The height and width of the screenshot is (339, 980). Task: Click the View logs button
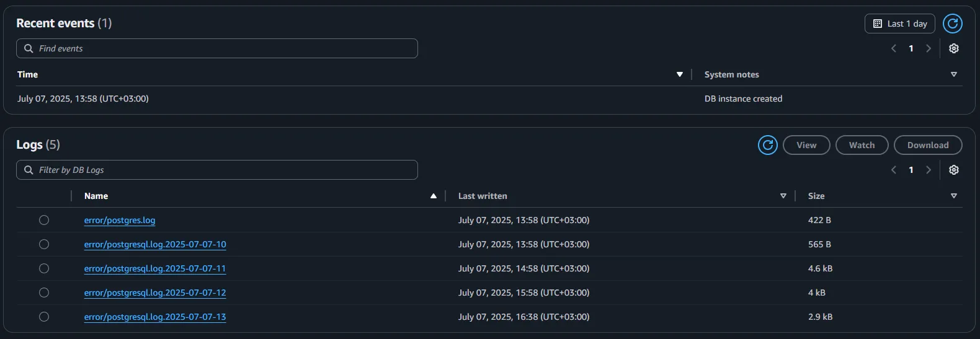click(806, 145)
